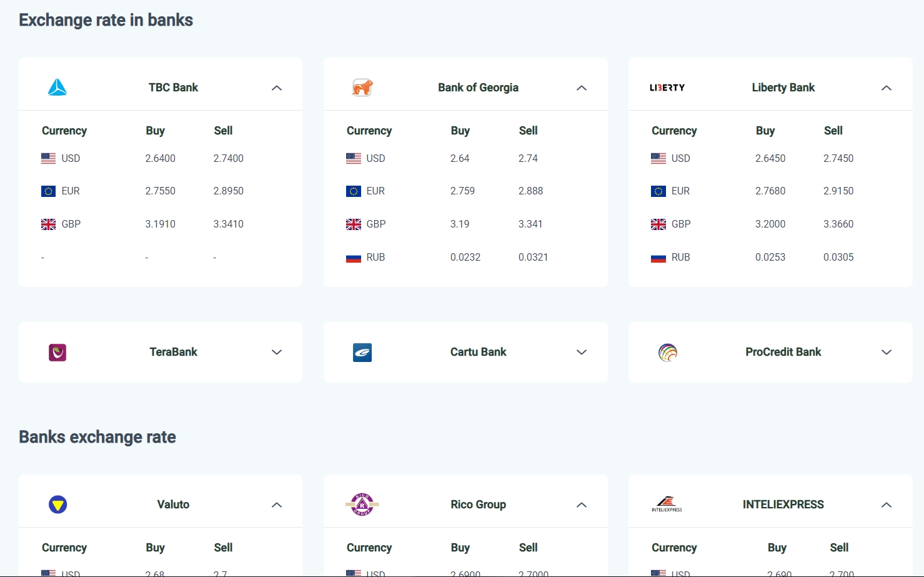The image size is (924, 577).
Task: Expand the Cartu Bank rates card
Action: (582, 353)
